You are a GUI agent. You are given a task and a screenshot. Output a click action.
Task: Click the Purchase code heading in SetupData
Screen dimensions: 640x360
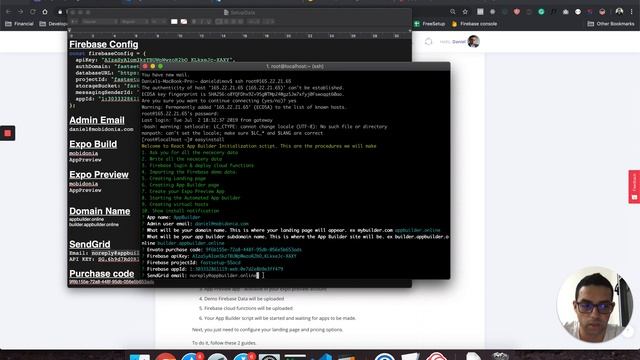[x=102, y=274]
